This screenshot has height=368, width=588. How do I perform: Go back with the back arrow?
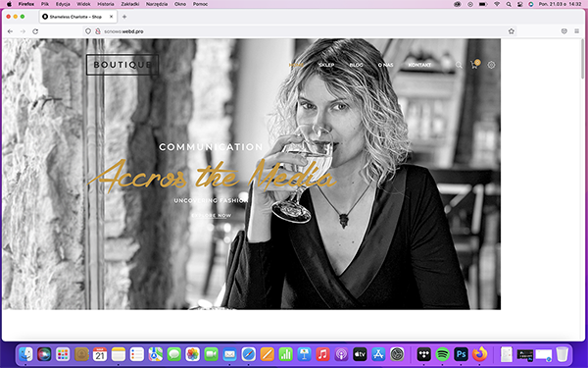click(x=10, y=31)
